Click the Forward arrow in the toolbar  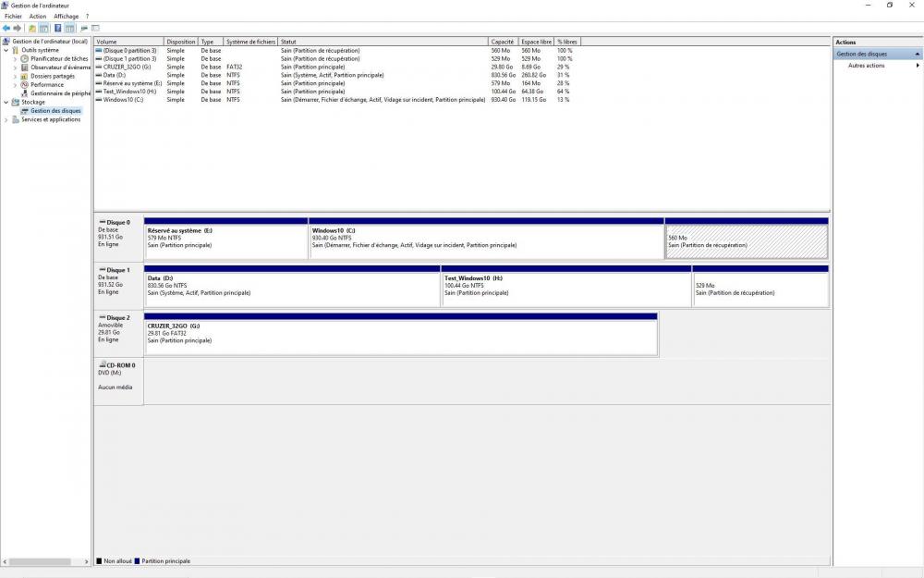click(x=17, y=29)
